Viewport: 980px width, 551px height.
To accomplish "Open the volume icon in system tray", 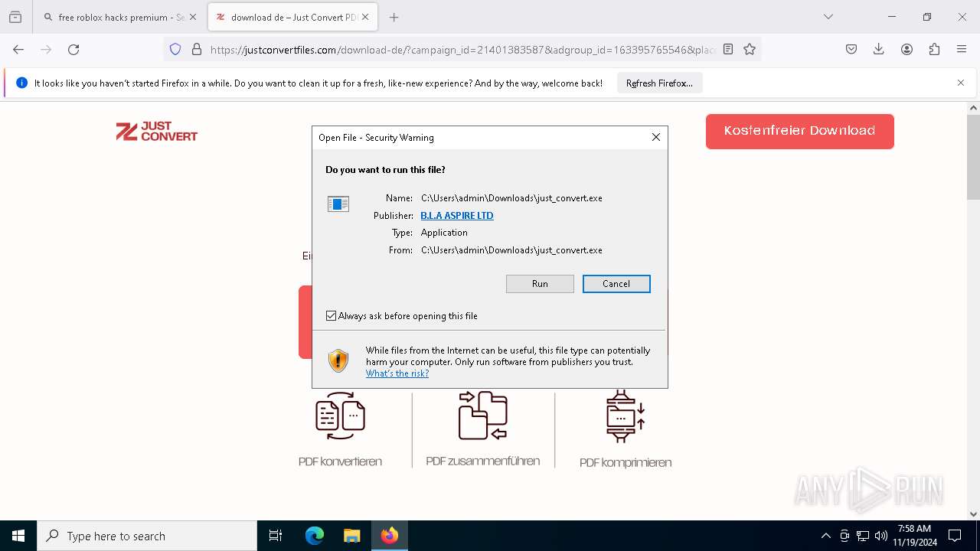I will click(881, 536).
